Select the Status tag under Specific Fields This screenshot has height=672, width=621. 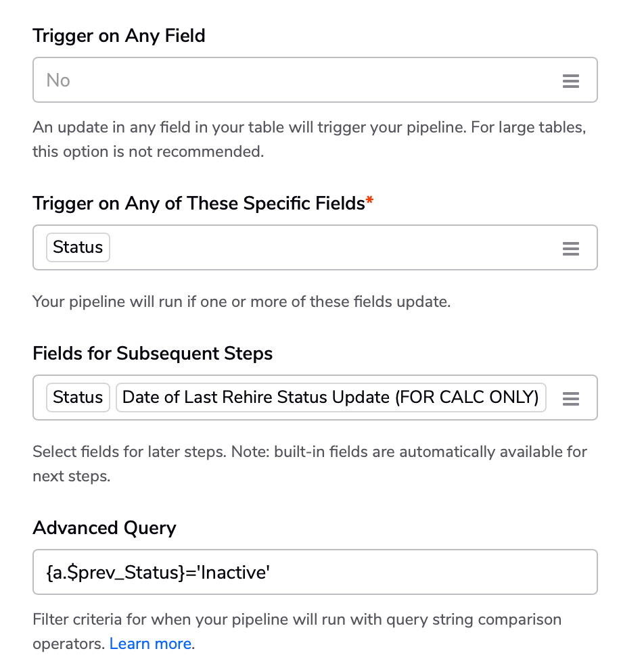(78, 247)
